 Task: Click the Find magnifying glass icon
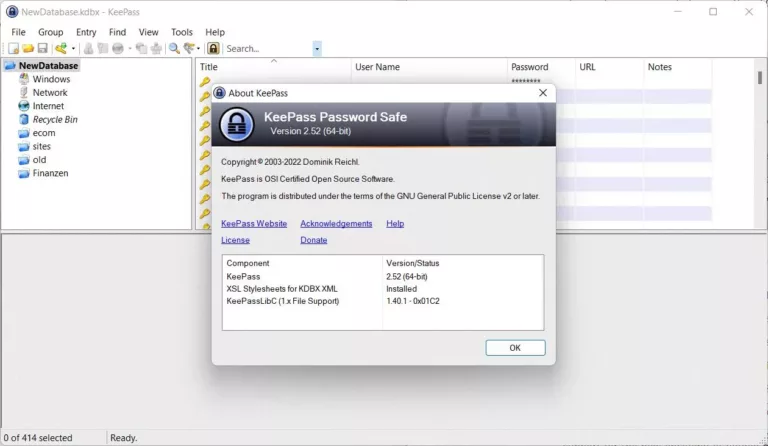tap(174, 48)
